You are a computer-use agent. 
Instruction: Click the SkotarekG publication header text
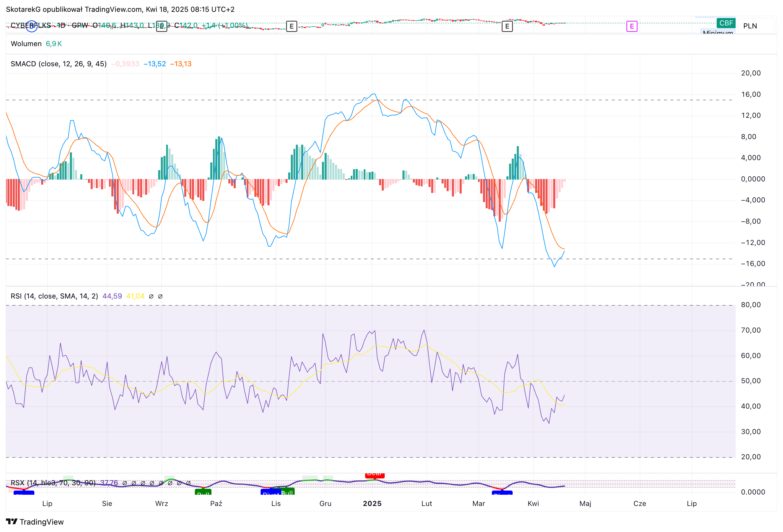(120, 9)
